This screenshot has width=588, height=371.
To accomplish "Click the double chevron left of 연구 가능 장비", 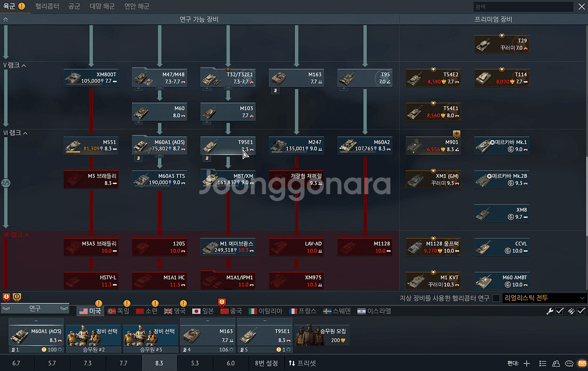I will (x=5, y=19).
